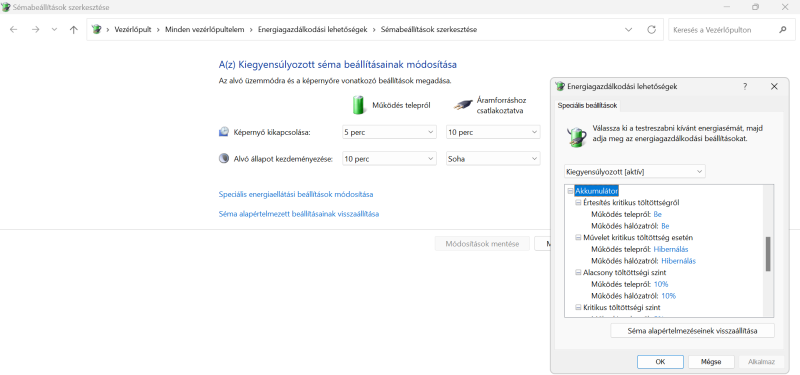The image size is (800, 375).
Task: Click 'Séma alapértelmezéseinek visszaállítása' button
Action: click(x=692, y=331)
